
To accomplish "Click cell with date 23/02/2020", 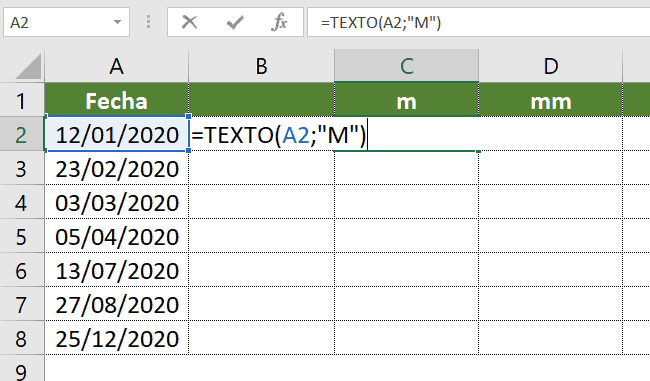I will point(116,168).
